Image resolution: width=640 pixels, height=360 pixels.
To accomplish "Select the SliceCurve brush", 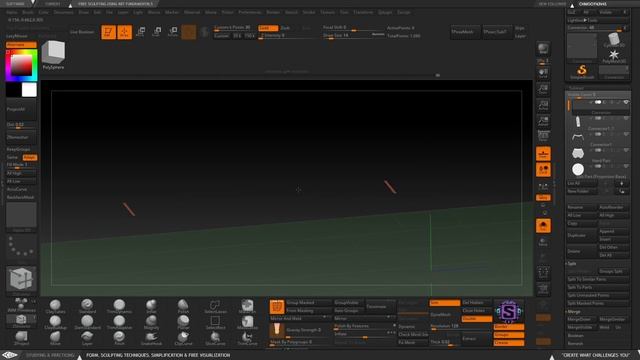I will tap(215, 338).
